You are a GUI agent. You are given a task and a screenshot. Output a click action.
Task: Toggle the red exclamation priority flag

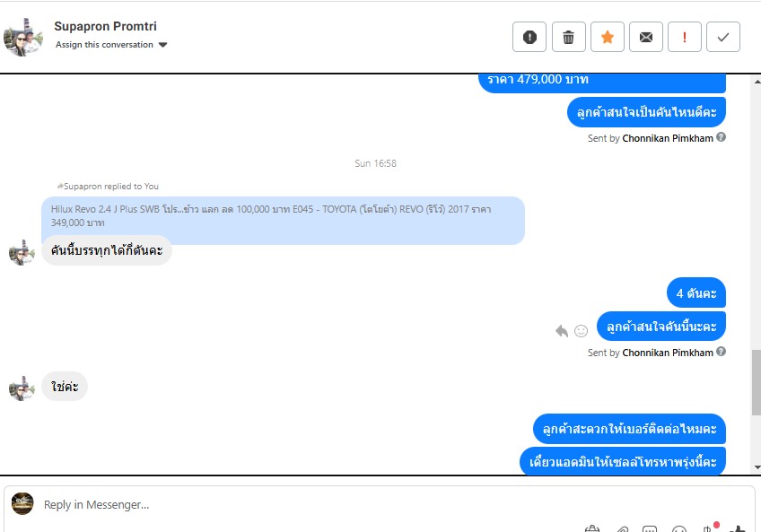click(x=685, y=37)
